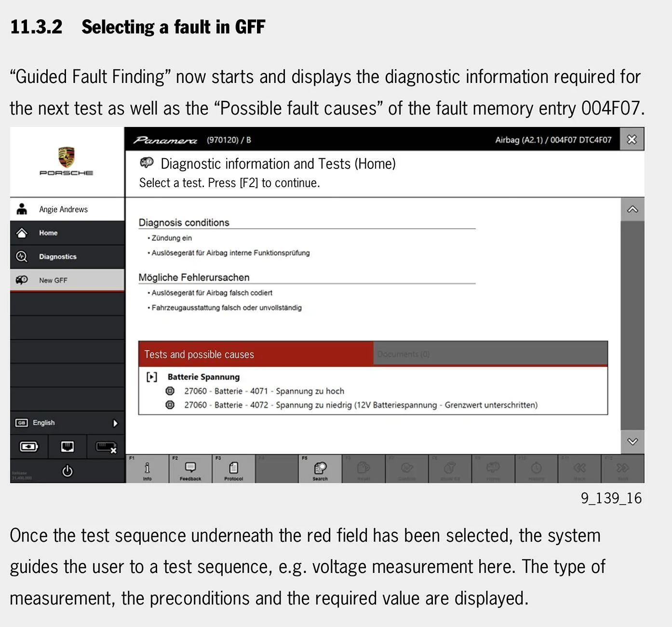Viewport: 672px width, 627px height.
Task: Select New GFF in the sidebar
Action: [x=67, y=280]
